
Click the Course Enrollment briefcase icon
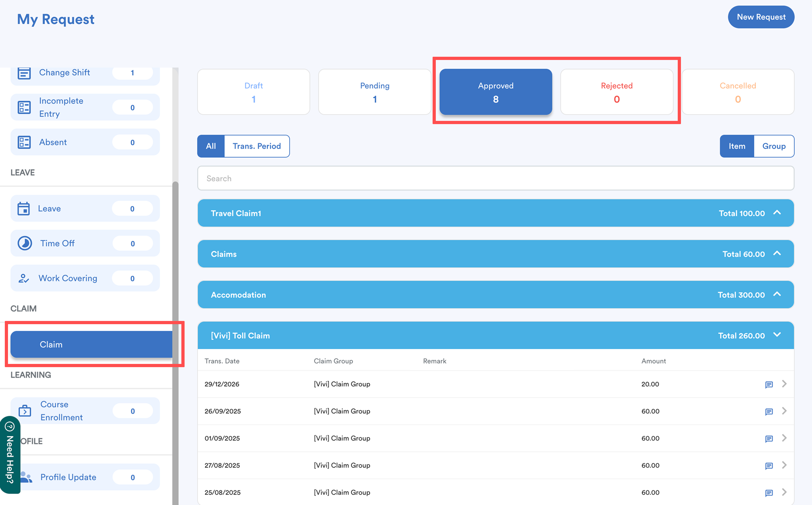coord(25,411)
